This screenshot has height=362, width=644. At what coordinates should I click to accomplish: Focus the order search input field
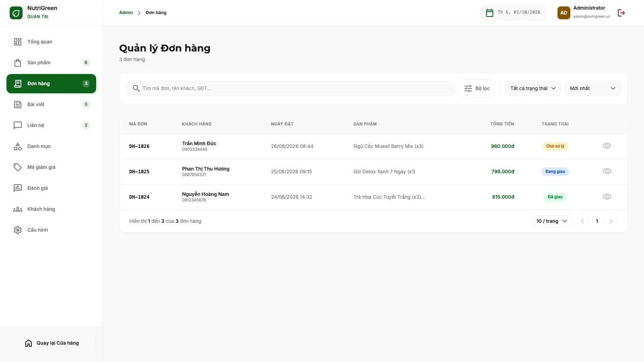pyautogui.click(x=290, y=88)
